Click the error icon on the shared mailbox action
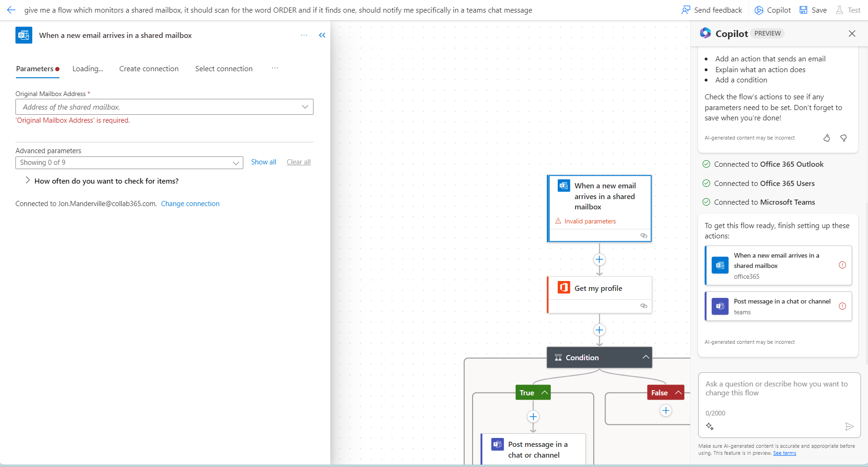 click(843, 265)
